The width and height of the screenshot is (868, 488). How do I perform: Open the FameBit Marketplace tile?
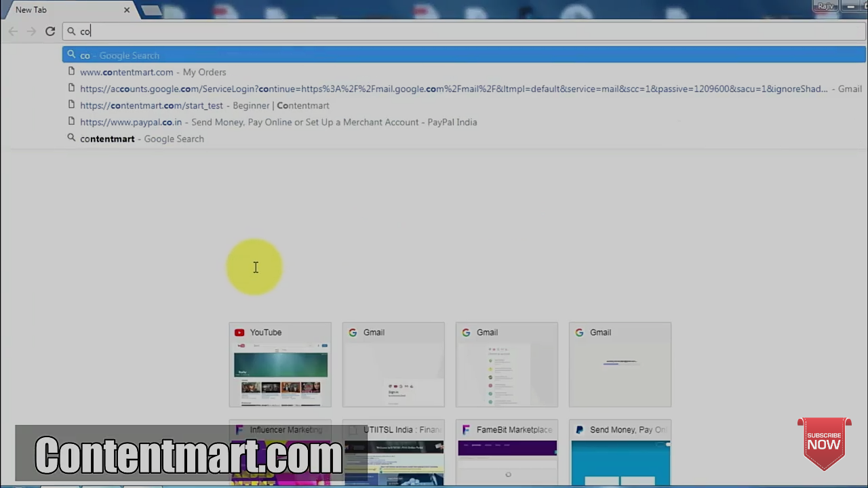pyautogui.click(x=507, y=453)
